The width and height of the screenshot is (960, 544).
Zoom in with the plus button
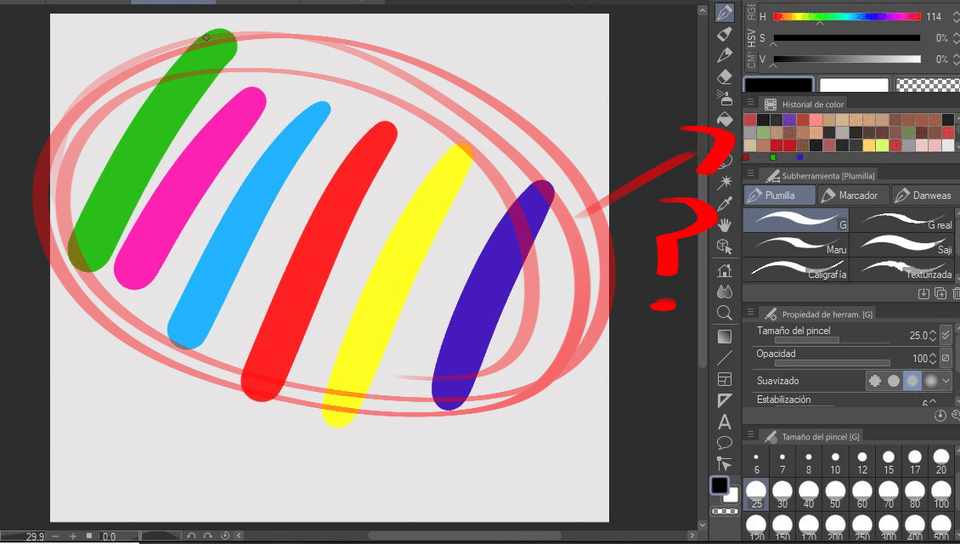pos(73,536)
